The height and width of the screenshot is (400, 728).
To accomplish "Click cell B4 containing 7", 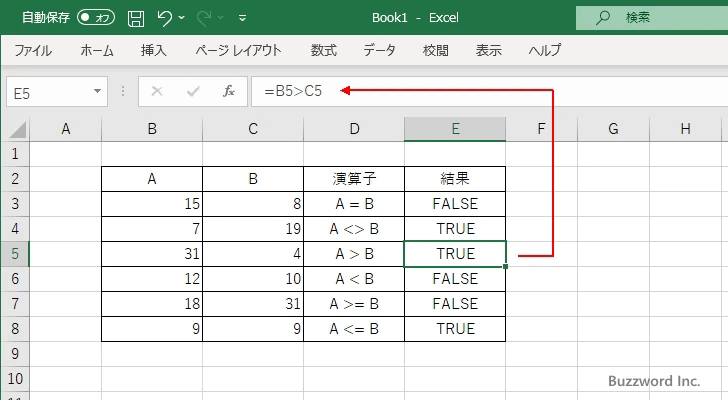I will 152,229.
